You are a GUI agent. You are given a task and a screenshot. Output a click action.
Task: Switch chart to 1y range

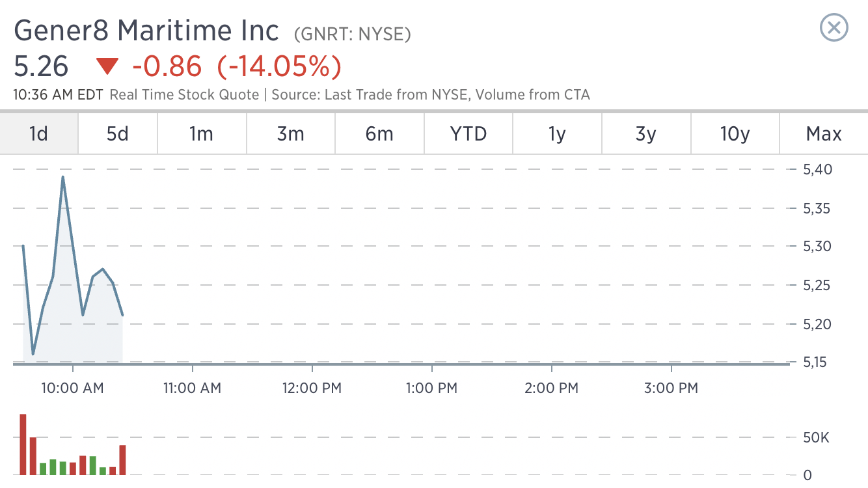[x=558, y=134]
